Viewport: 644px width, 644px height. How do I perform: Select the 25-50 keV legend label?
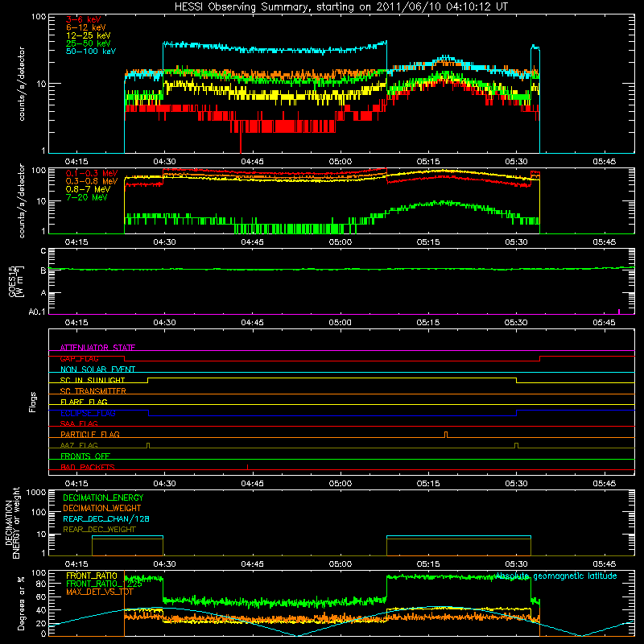coord(89,43)
